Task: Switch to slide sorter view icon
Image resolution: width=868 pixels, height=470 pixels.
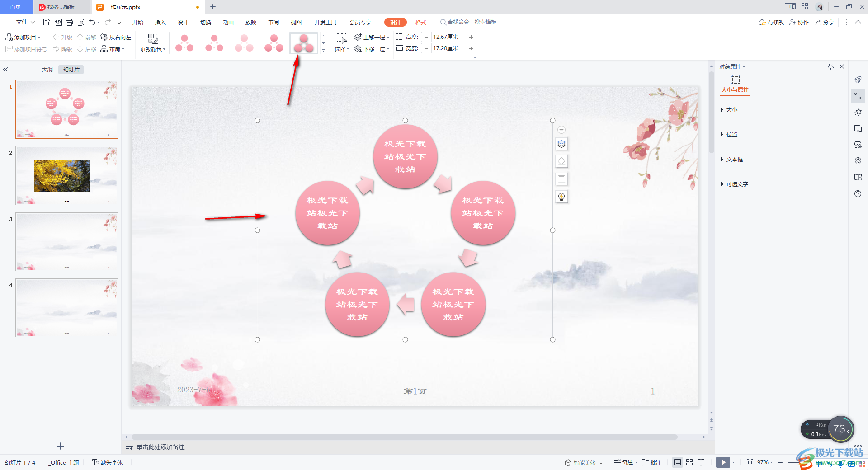Action: tap(689, 462)
